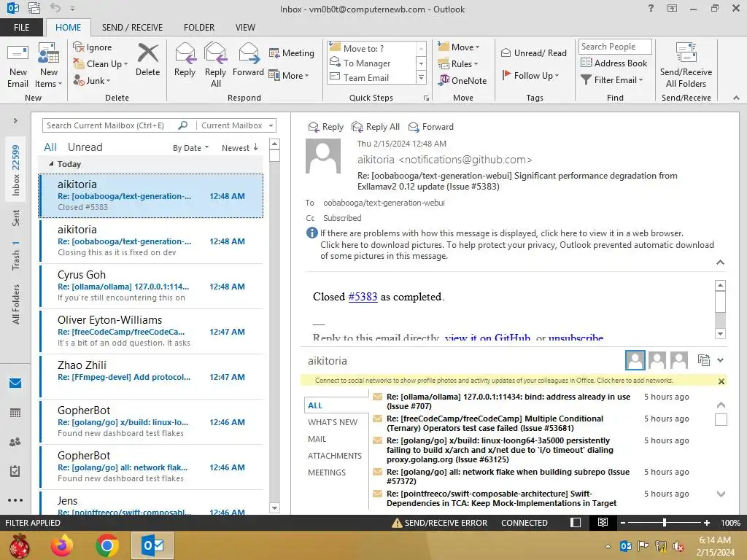The height and width of the screenshot is (560, 747).
Task: Collapse the People Pane
Action: click(720, 360)
